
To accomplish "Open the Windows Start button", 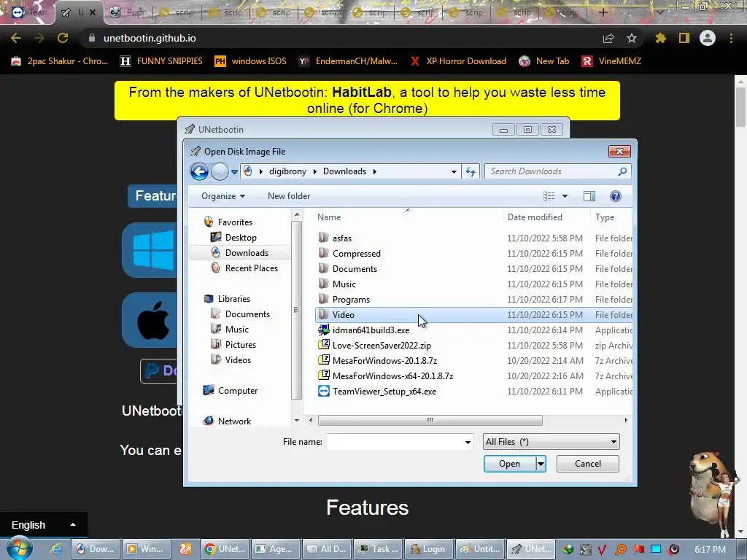I will point(20,548).
